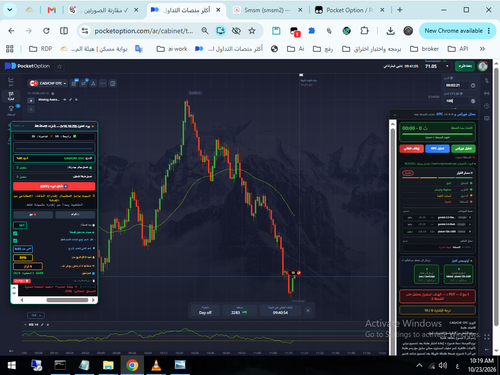Collapse the RSI 14 indicator pane arrow
Screen dimensions: 500x375
point(25,324)
